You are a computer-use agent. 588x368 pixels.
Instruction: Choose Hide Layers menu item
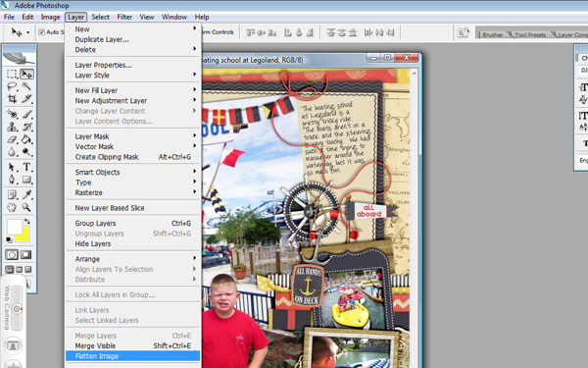[x=132, y=243]
